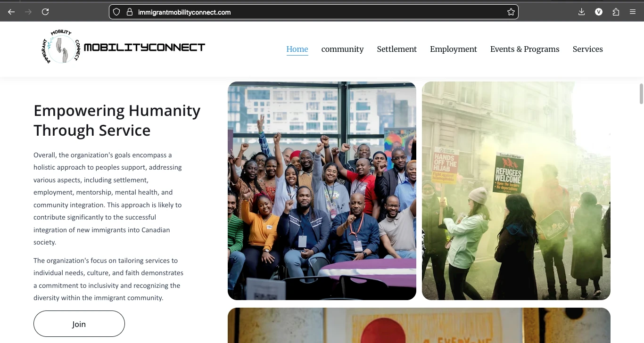The height and width of the screenshot is (343, 644).
Task: Reload the page with the refresh icon
Action: pos(45,12)
